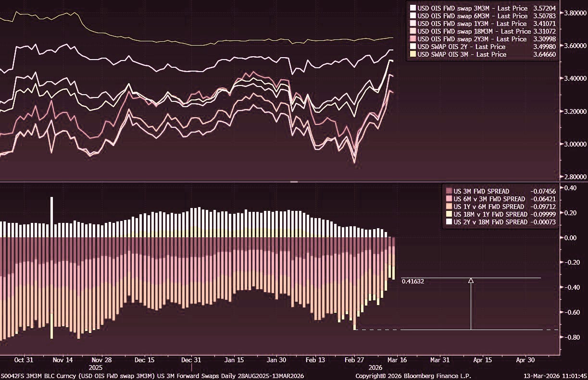Click spread value -0.00073

point(543,221)
